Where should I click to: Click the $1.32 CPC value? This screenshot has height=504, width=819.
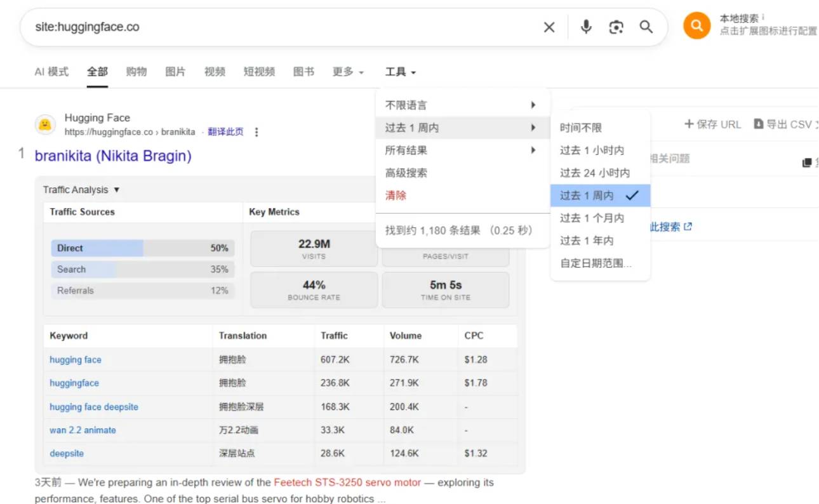[x=476, y=454]
